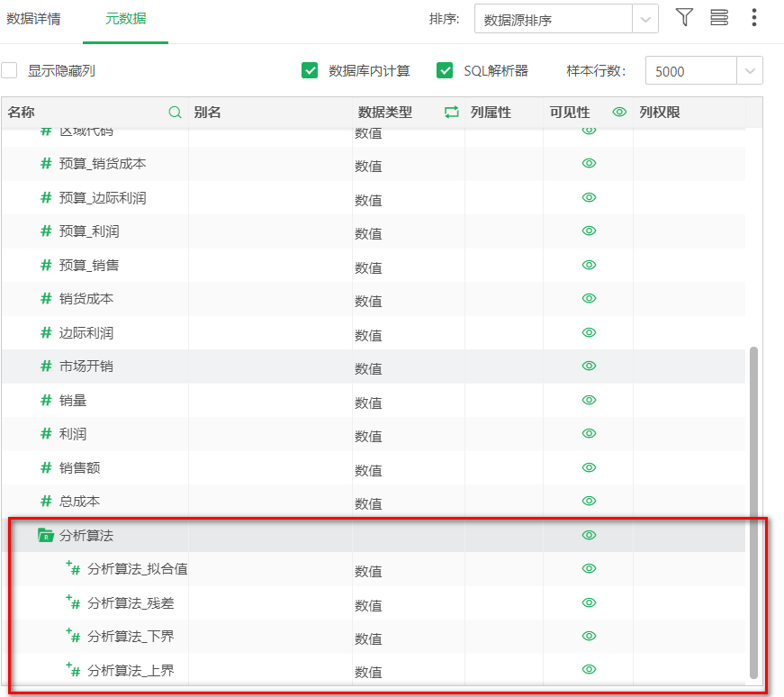Toggle visibility eye for 分析算法_上界

pyautogui.click(x=589, y=669)
